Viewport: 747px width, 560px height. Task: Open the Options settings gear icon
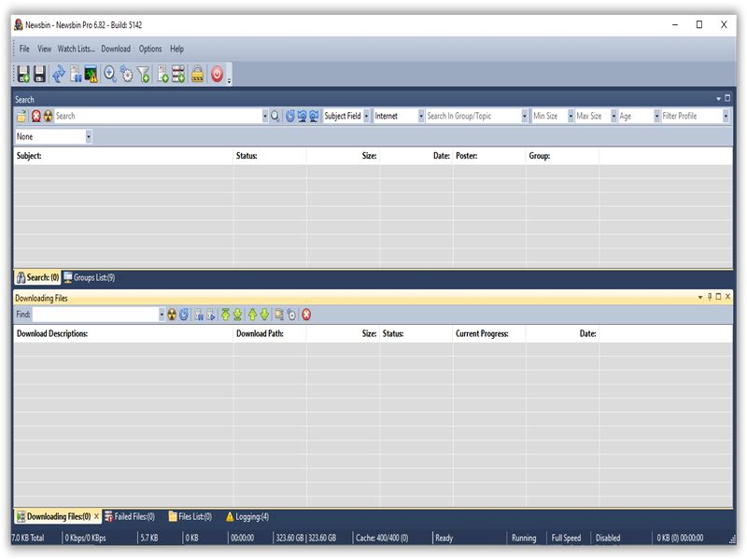pos(128,73)
